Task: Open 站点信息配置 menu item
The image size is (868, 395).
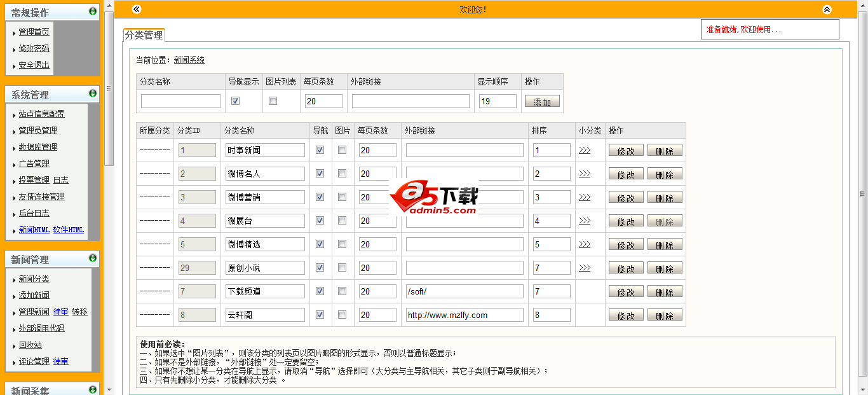Action: [41, 114]
